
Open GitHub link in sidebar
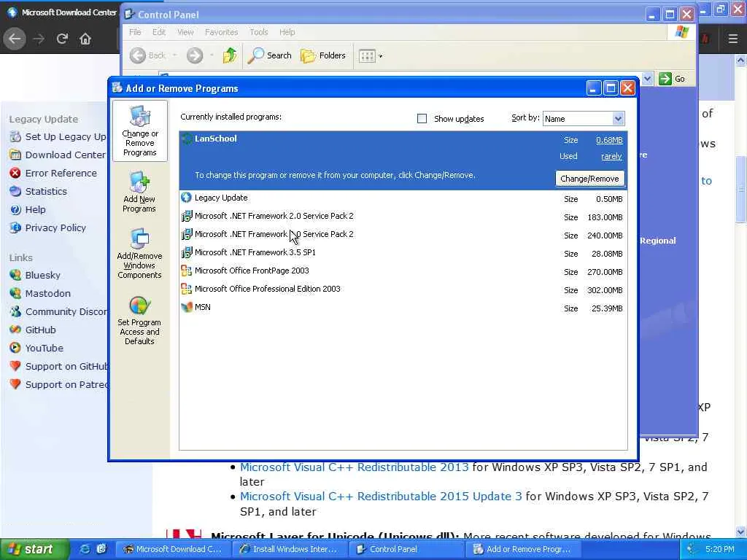[41, 330]
